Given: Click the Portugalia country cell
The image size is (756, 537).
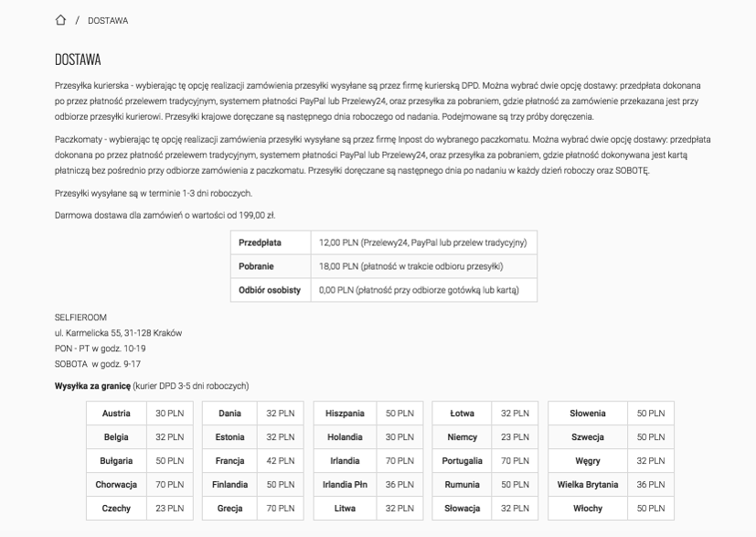Looking at the screenshot, I should (463, 461).
